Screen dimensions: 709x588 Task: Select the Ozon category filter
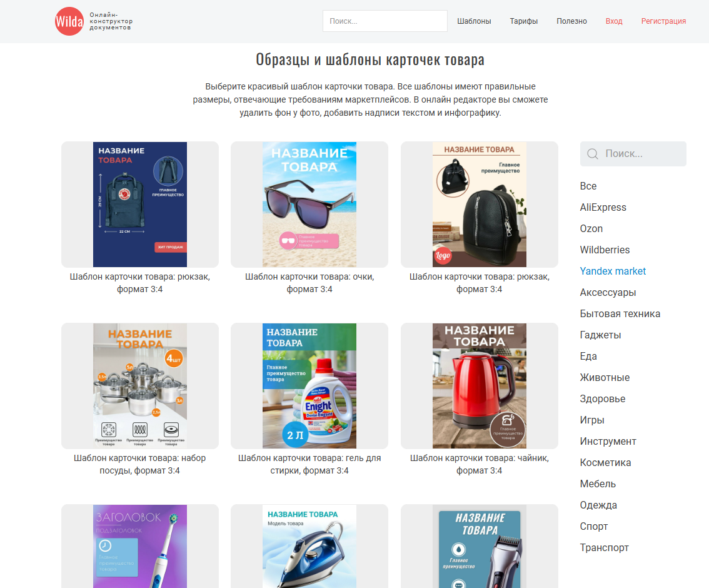591,228
